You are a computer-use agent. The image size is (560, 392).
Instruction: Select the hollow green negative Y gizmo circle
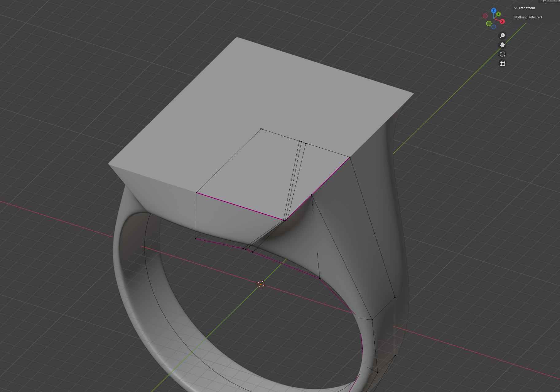(x=489, y=24)
